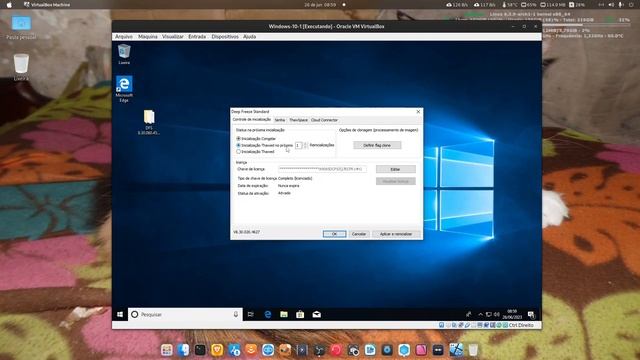
Task: Click the Chave de licença key field
Action: coord(322,169)
